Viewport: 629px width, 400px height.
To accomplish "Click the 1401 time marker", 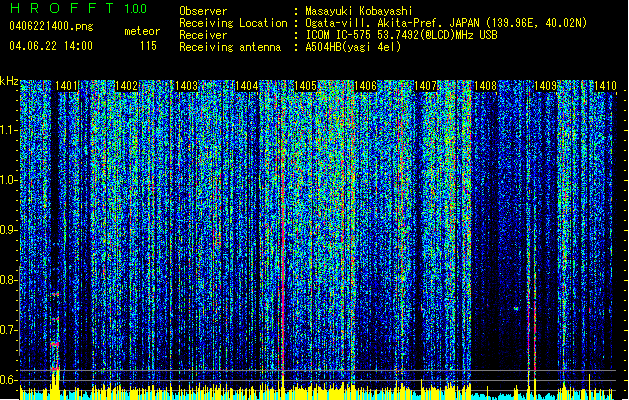I will click(x=66, y=86).
